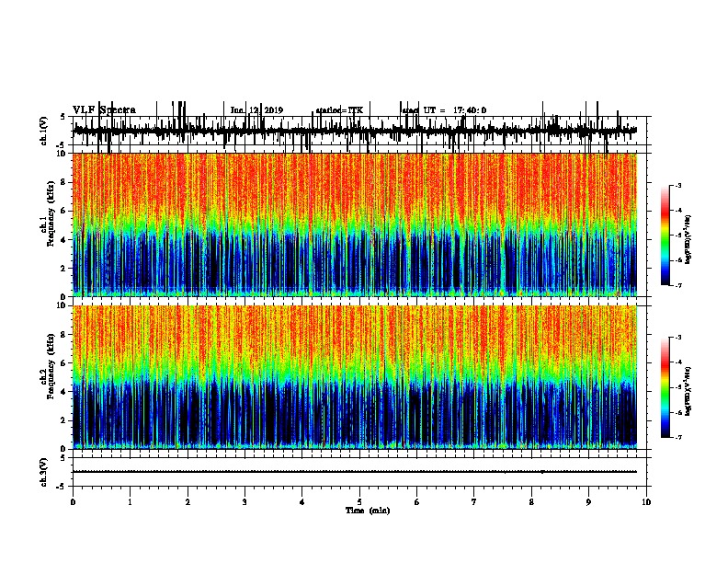728x563 pixels.
Task: Click ch.1 frequency axis tick "2"
Action: tap(64, 269)
